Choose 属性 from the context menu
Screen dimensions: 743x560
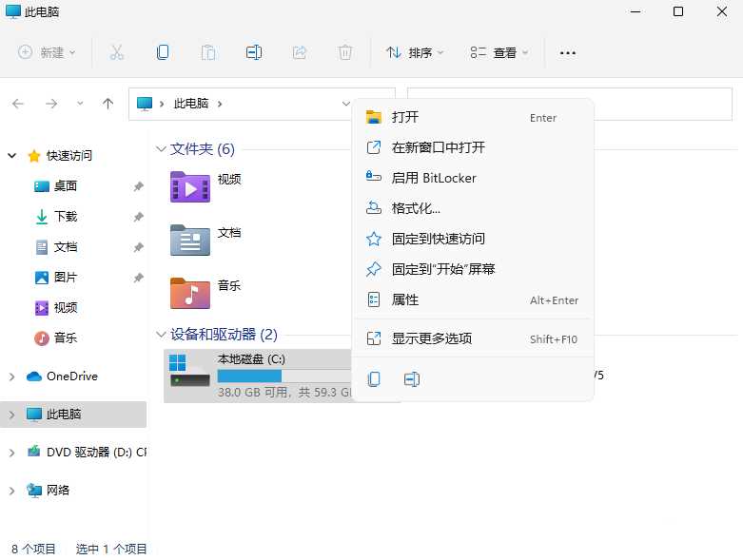(474, 299)
